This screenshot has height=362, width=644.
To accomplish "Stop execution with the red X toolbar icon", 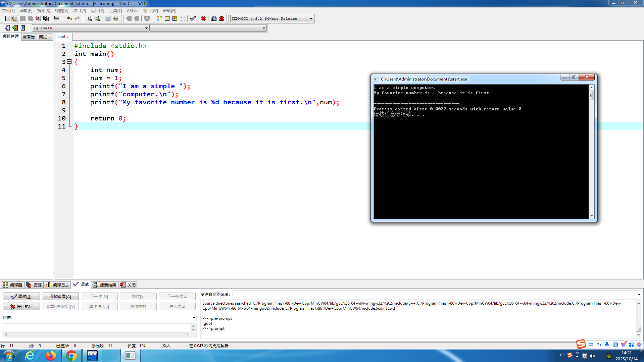I will point(203,18).
